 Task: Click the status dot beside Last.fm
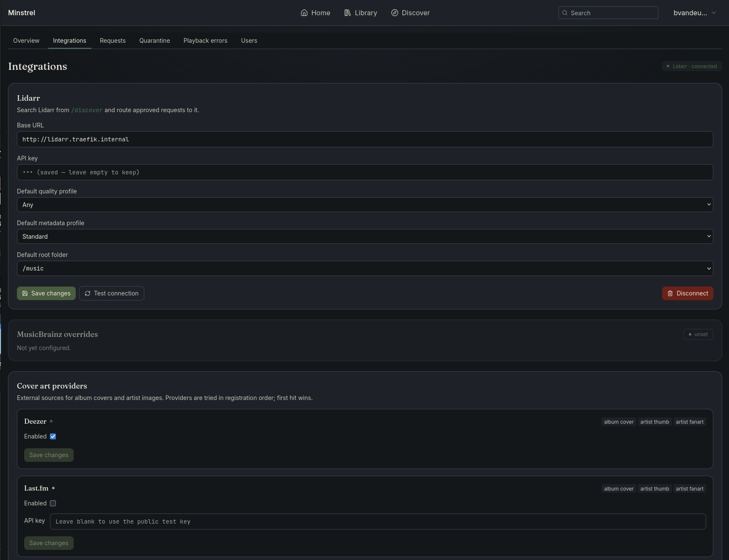click(53, 488)
